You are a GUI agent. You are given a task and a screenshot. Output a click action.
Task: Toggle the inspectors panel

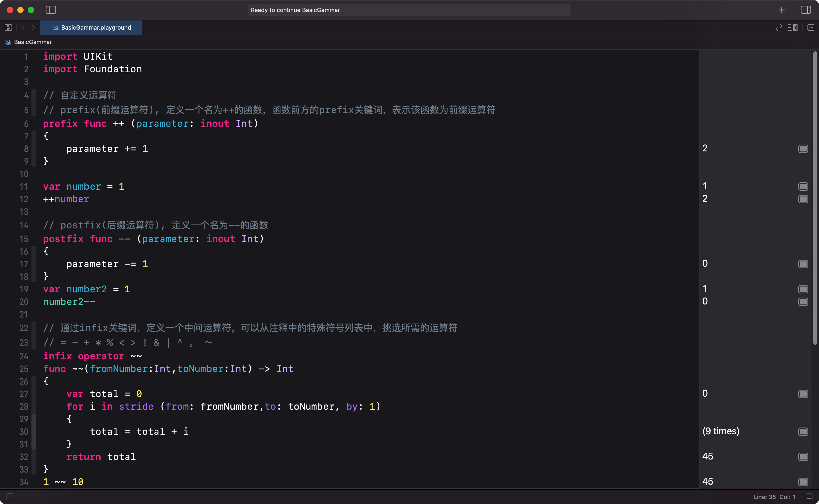coord(806,10)
